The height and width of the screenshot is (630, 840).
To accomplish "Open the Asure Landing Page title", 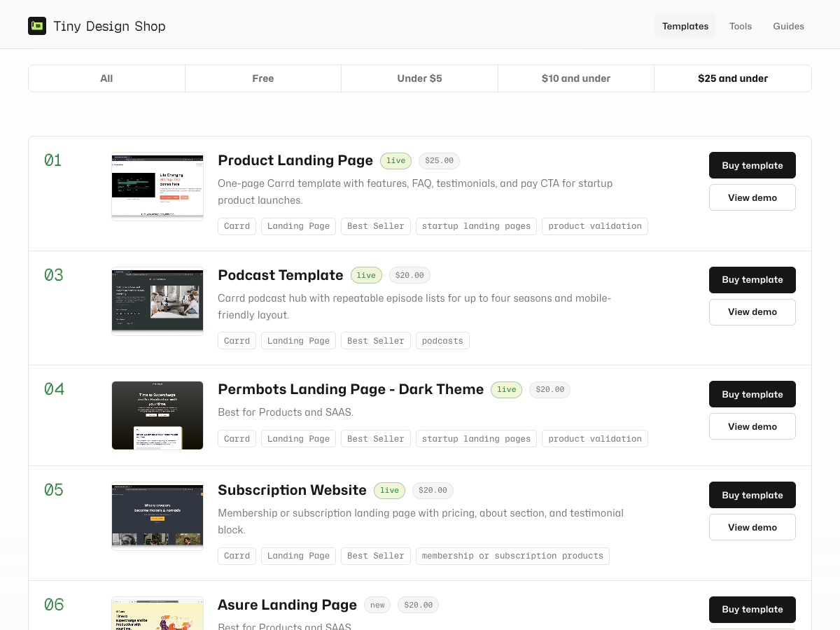I will [x=288, y=605].
